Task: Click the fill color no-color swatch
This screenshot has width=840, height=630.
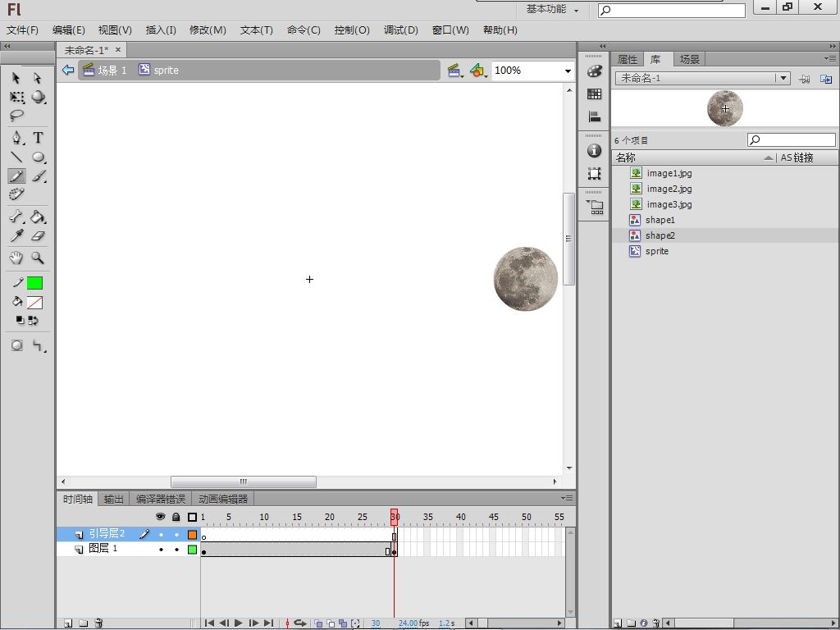Action: [x=34, y=303]
